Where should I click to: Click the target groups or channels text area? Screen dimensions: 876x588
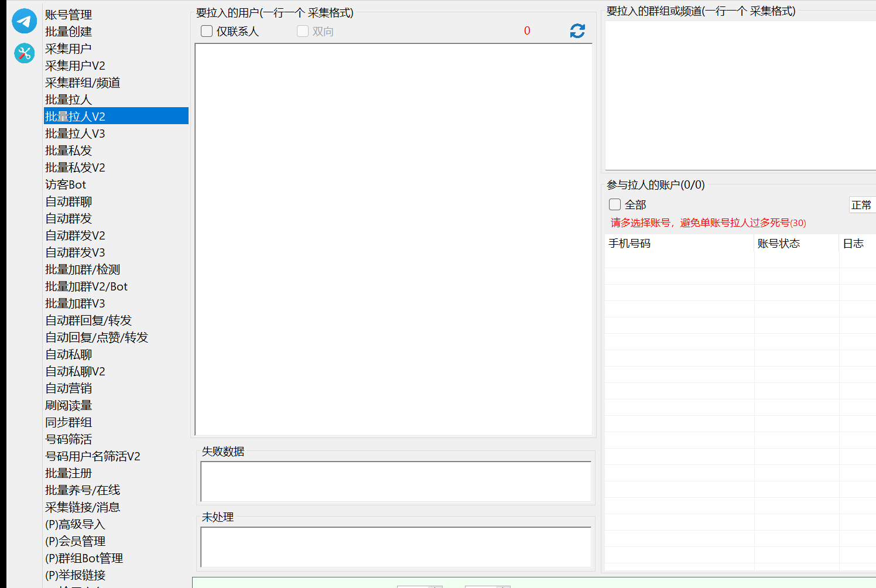pos(741,95)
